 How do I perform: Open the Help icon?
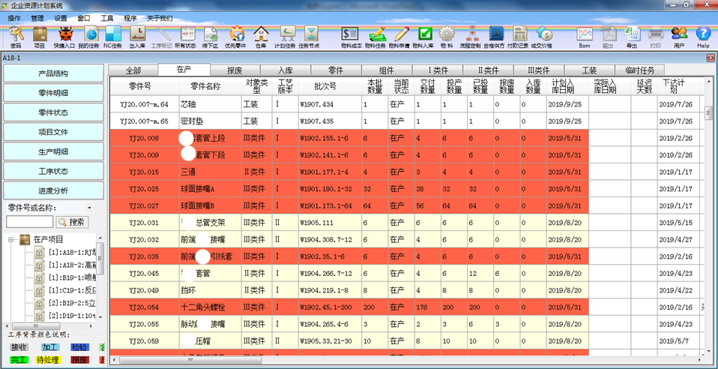click(x=703, y=37)
